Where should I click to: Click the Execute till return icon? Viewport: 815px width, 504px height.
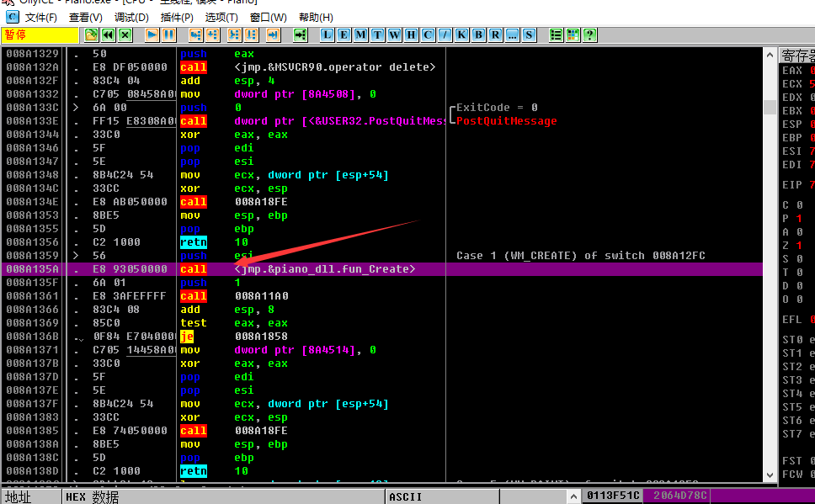click(x=274, y=34)
